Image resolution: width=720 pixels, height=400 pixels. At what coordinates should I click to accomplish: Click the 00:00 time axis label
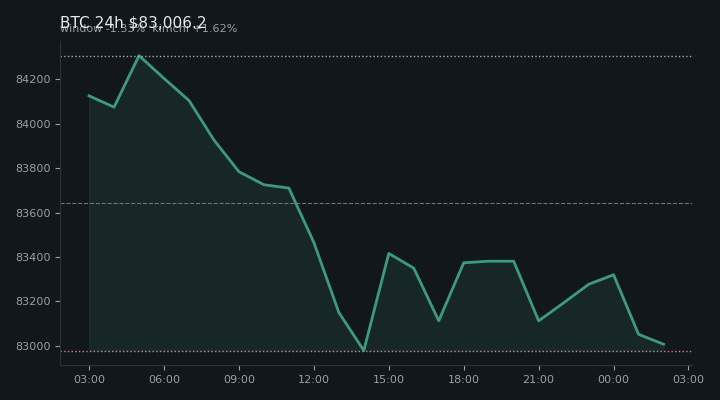click(613, 379)
